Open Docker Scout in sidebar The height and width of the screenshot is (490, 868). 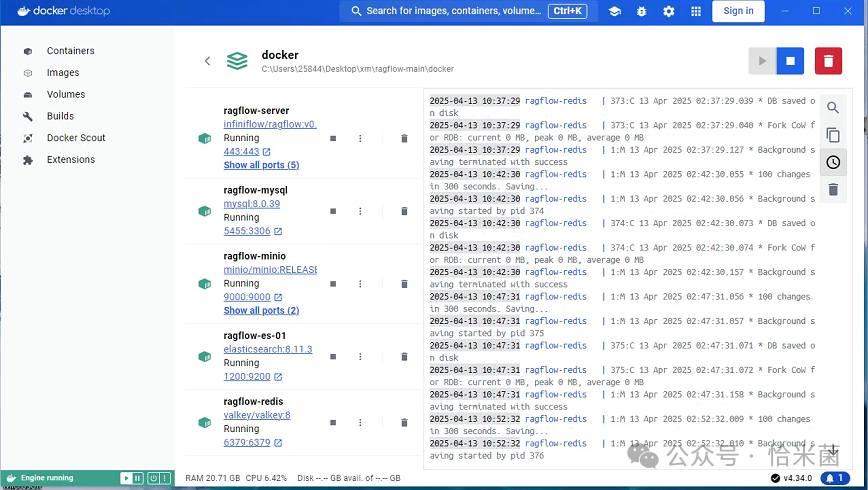76,137
